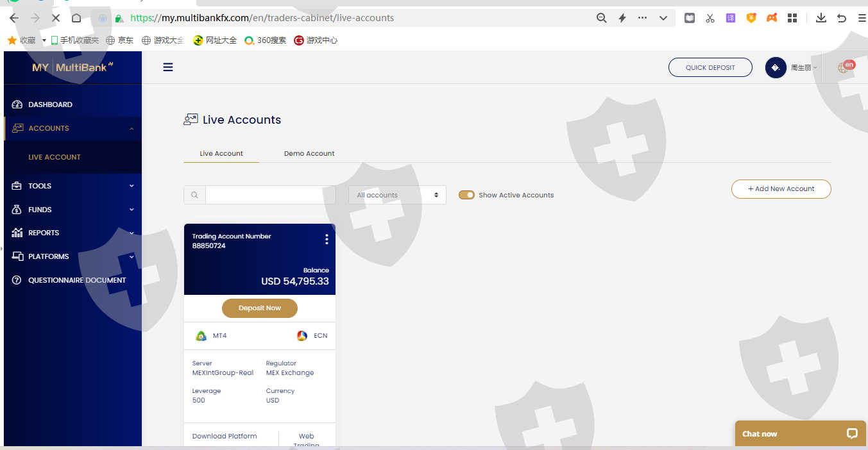Click the account number 88850724

click(x=209, y=246)
